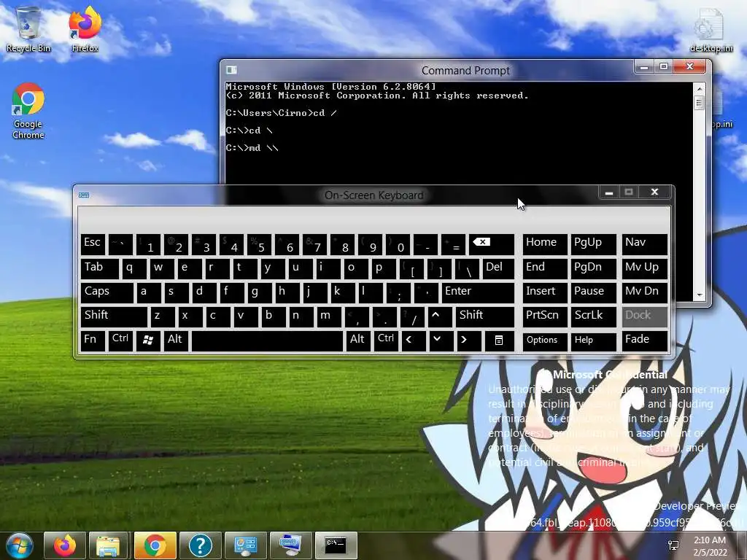Toggle the right Ctrl key
The image size is (747, 560).
386,340
